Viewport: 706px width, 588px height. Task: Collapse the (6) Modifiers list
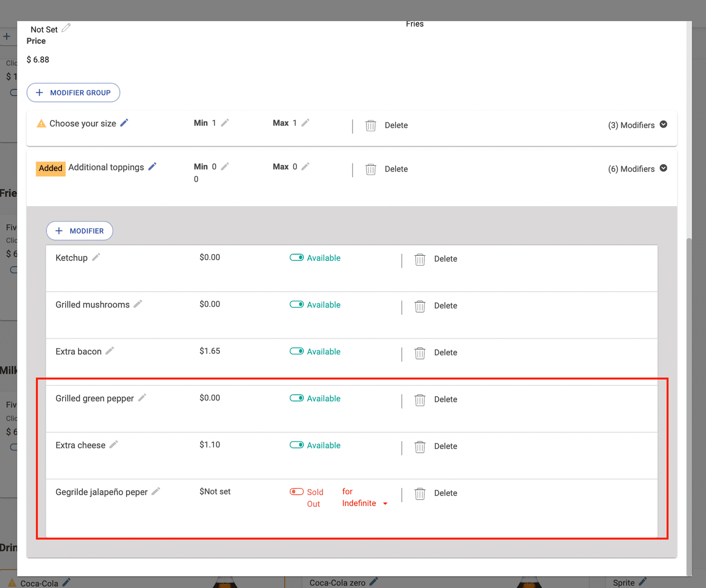point(664,168)
